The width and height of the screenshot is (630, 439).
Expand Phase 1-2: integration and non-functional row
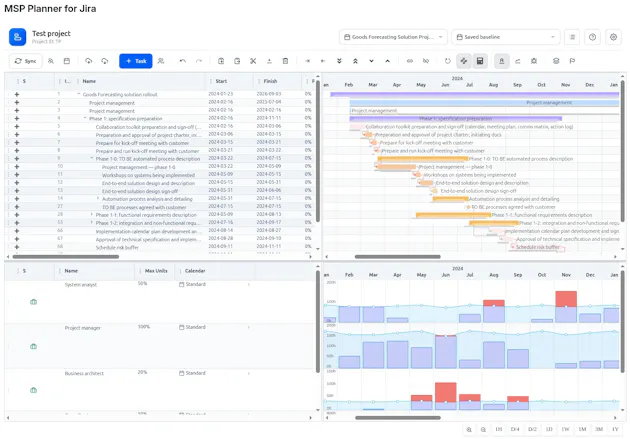click(x=92, y=223)
